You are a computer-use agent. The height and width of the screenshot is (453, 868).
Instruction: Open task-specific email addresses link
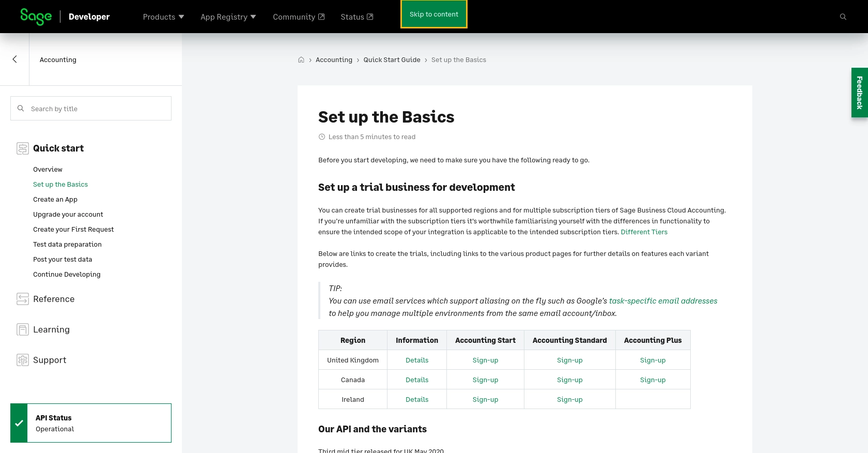tap(663, 301)
